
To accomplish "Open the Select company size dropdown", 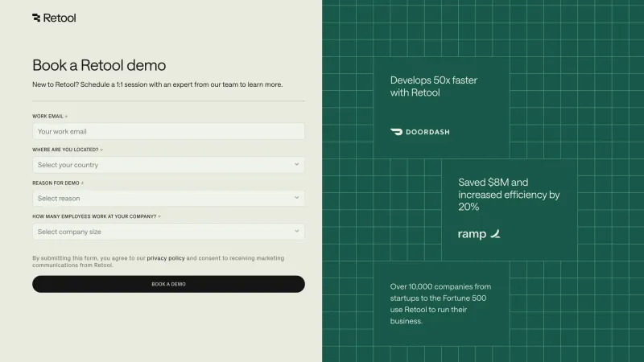I will (168, 232).
